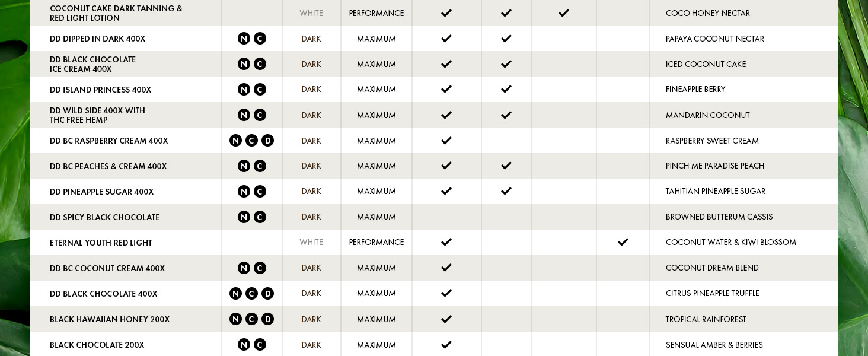Click the N icon for DD Black Chocolate 400X
Image resolution: width=868 pixels, height=356 pixels.
pos(235,294)
